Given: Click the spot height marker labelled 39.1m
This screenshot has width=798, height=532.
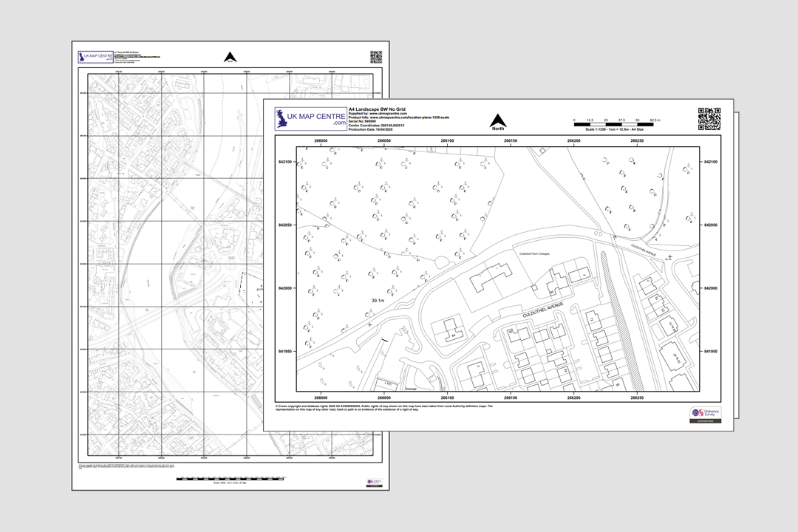Looking at the screenshot, I should point(378,301).
